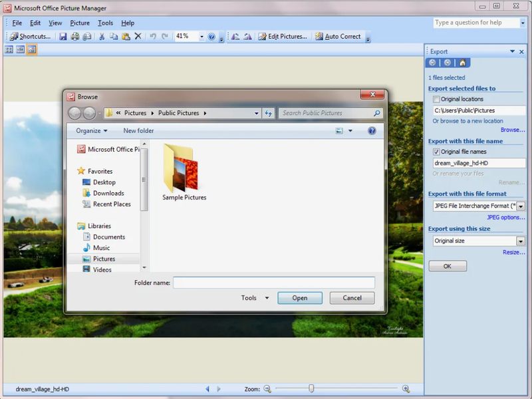Image resolution: width=532 pixels, height=399 pixels.
Task: Go to next picture arrow
Action: tap(219, 389)
